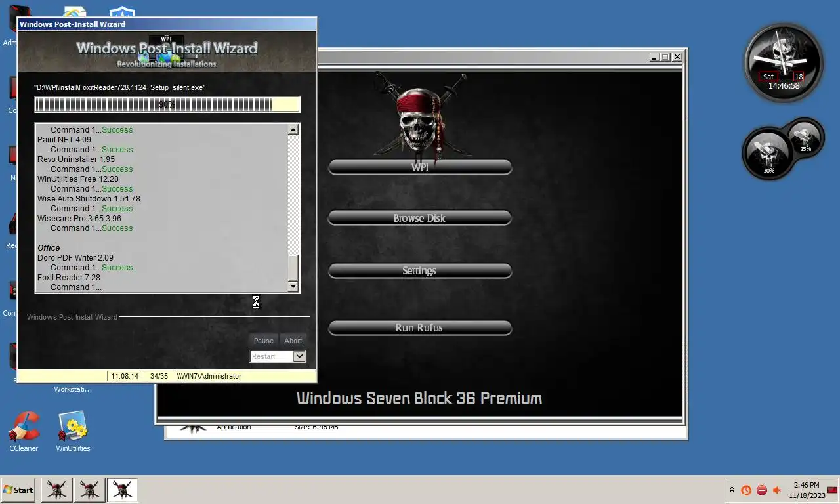Image resolution: width=840 pixels, height=504 pixels.
Task: Select the WinUtilities Free 12.28 log entry
Action: 78,179
